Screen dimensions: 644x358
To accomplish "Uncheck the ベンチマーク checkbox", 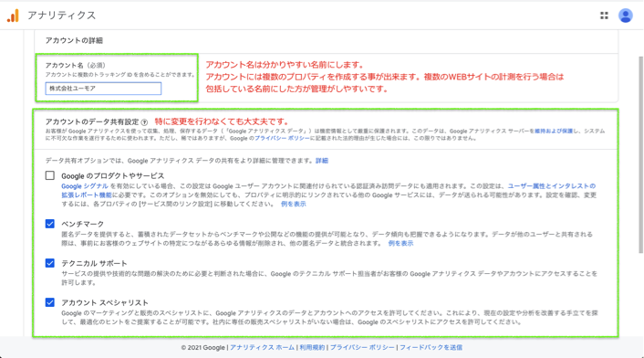I will point(49,224).
